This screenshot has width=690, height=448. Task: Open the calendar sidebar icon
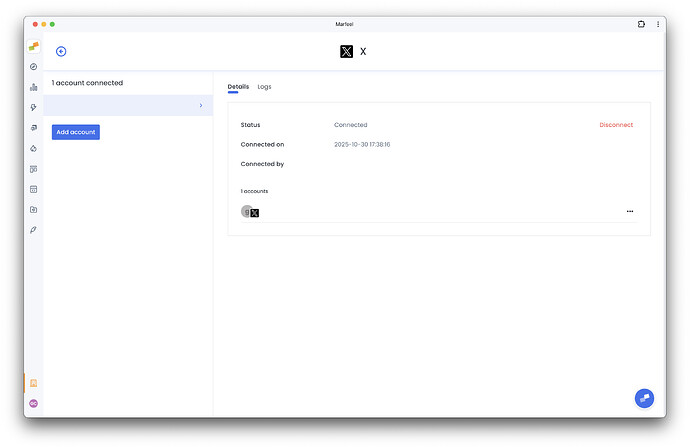[x=33, y=189]
